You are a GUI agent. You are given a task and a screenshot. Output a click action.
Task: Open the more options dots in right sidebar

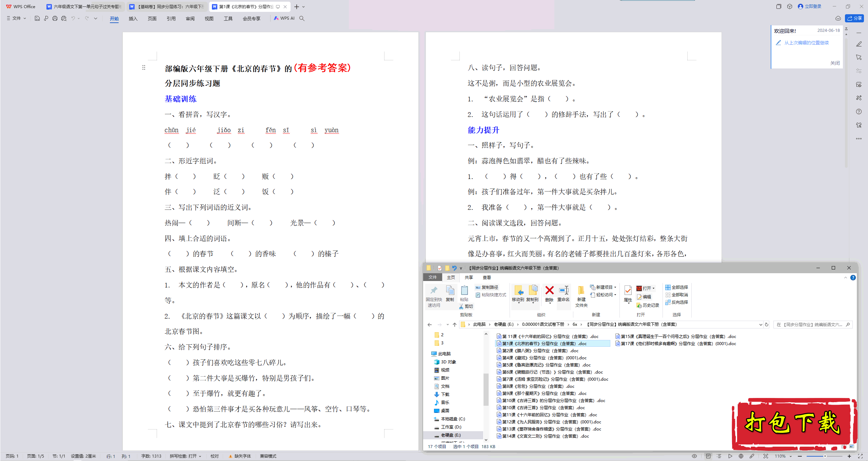[x=859, y=139]
